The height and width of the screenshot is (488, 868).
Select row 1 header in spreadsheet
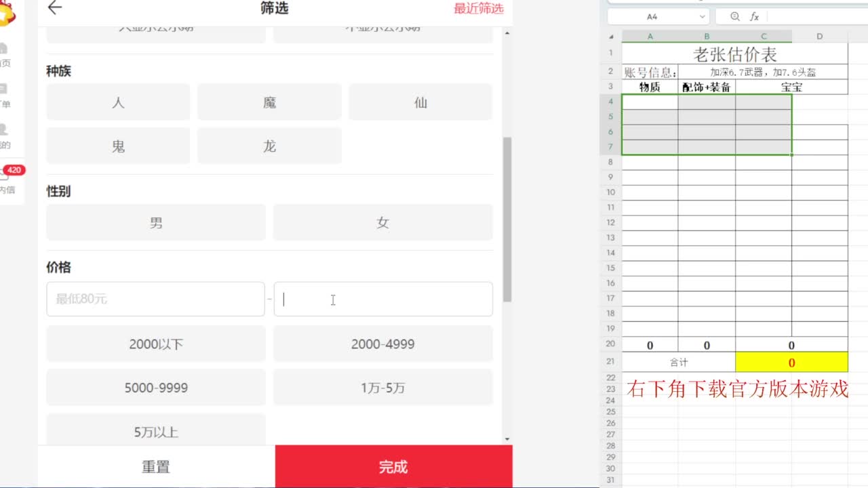pos(611,54)
